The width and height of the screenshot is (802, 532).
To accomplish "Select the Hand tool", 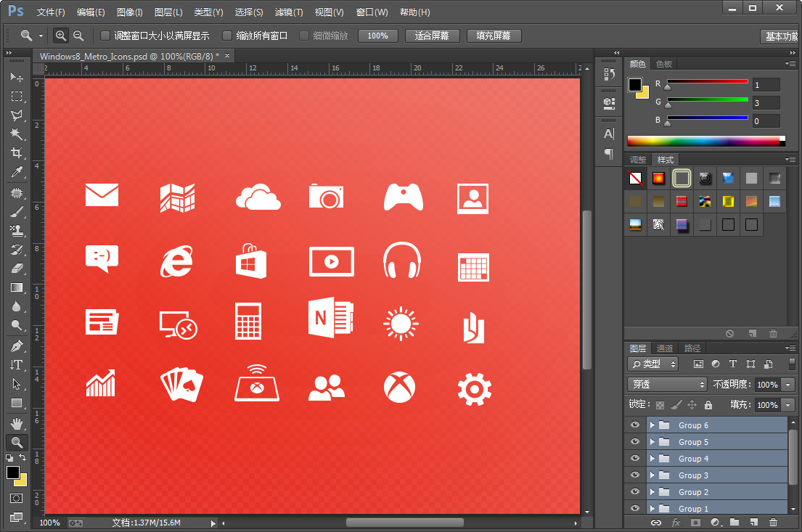I will click(17, 424).
